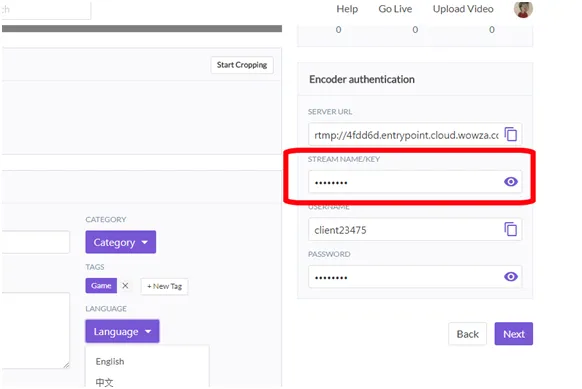The image size is (582, 389).
Task: Click the Encoder authentication heading
Action: click(x=362, y=79)
